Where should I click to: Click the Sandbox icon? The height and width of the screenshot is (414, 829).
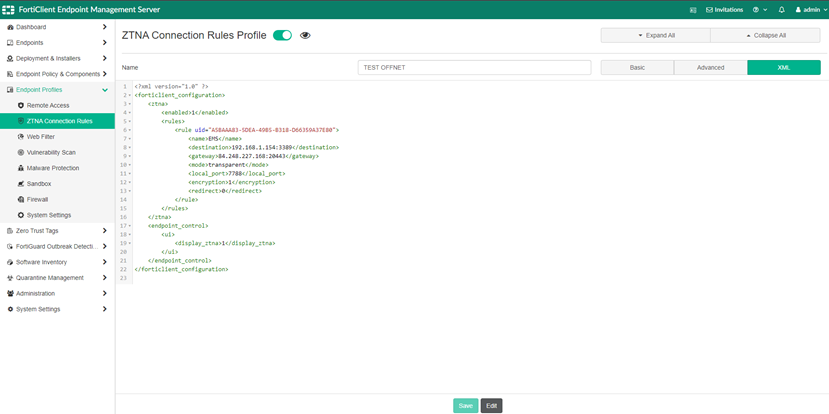[x=21, y=183]
